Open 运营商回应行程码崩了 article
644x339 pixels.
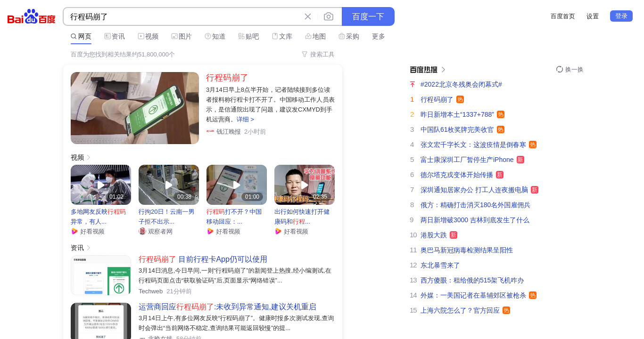pyautogui.click(x=227, y=307)
